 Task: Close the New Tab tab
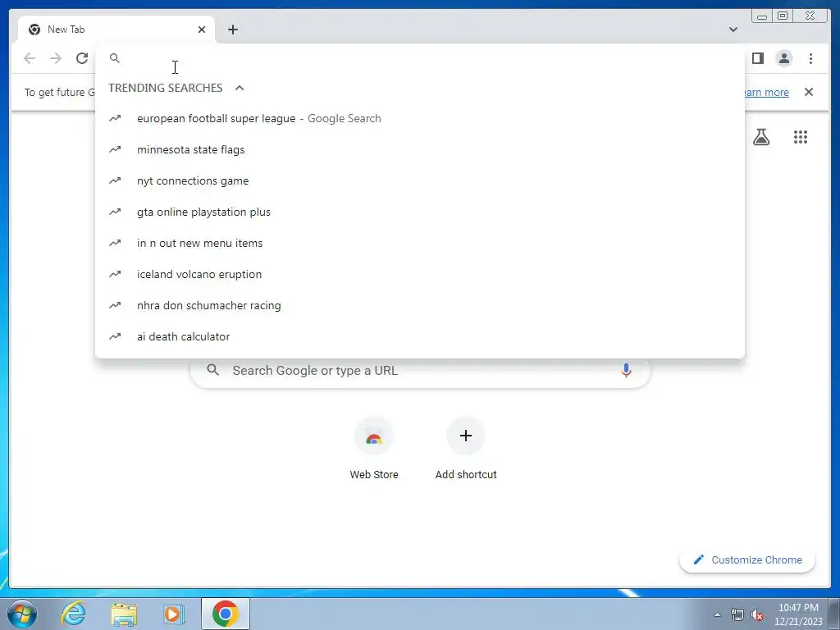[202, 30]
